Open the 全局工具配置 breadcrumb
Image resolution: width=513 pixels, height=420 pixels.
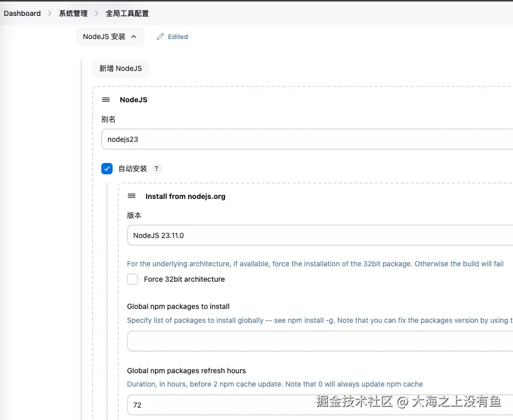pyautogui.click(x=127, y=13)
